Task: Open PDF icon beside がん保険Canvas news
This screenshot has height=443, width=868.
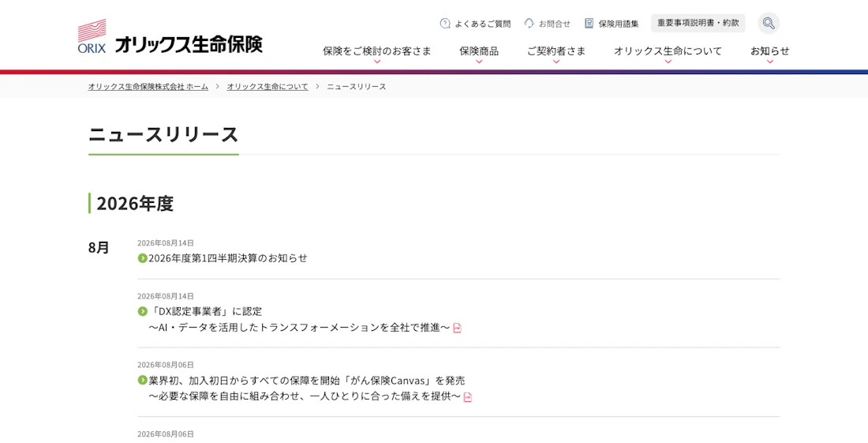Action: (468, 397)
